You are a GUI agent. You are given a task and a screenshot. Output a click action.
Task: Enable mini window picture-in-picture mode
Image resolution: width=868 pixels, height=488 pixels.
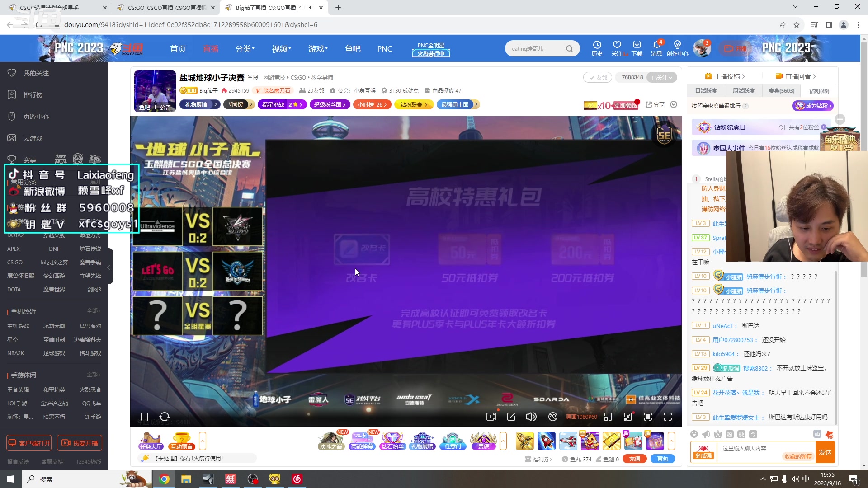[x=608, y=417]
